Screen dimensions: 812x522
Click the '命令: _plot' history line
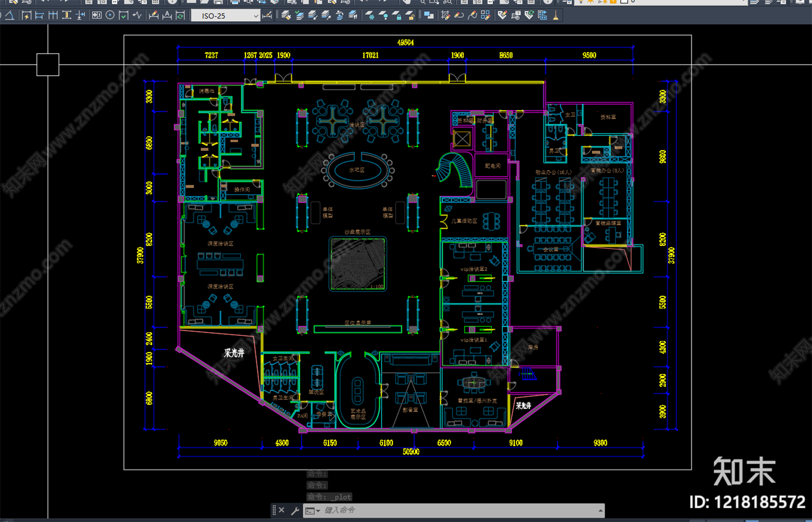(330, 497)
